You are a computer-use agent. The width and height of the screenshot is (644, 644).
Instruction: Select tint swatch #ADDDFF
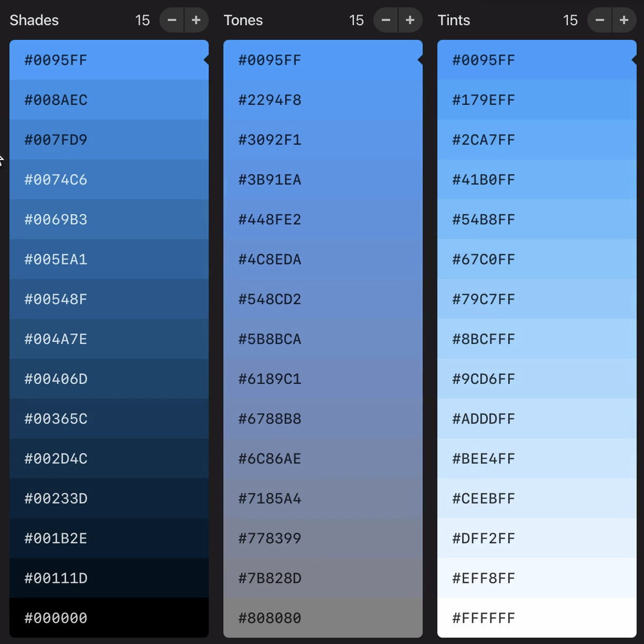click(537, 419)
